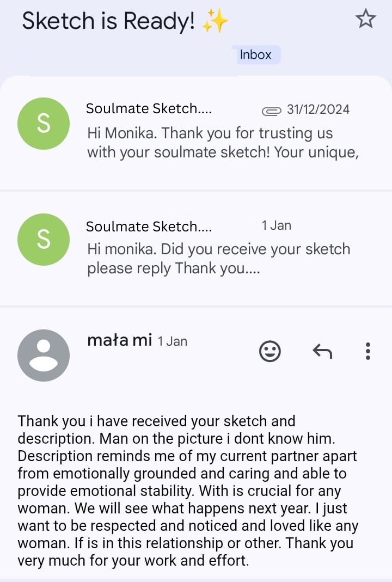Tap the green S avatar on the 31/12/2024 message

[x=44, y=123]
